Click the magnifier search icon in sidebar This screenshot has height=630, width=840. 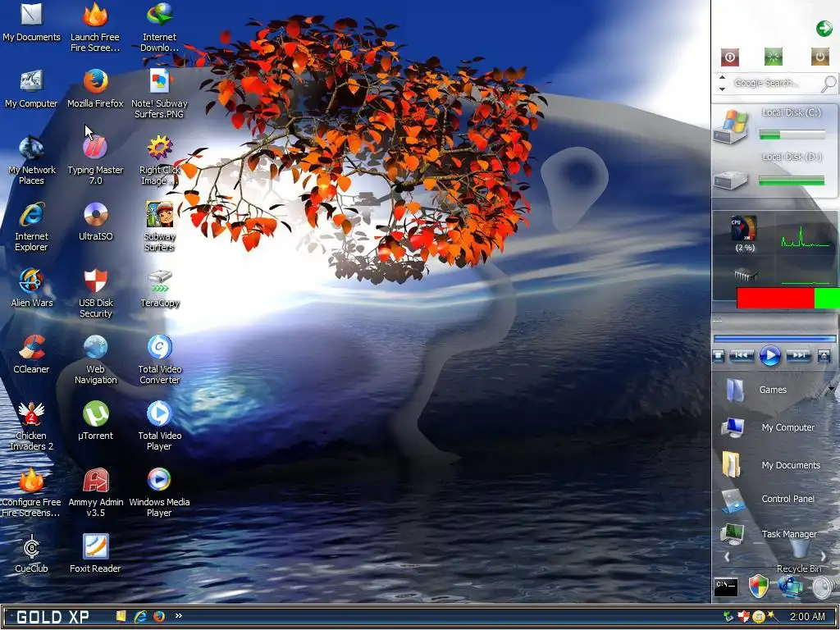pos(829,84)
